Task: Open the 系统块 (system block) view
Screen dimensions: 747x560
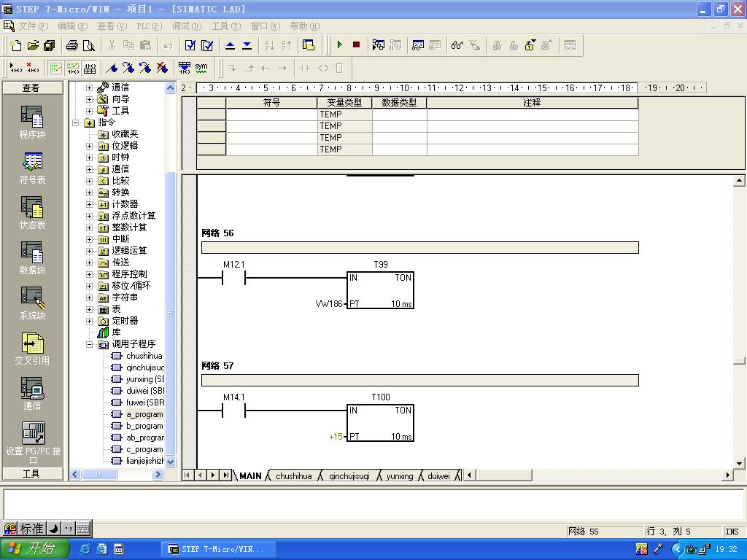Action: 31,303
